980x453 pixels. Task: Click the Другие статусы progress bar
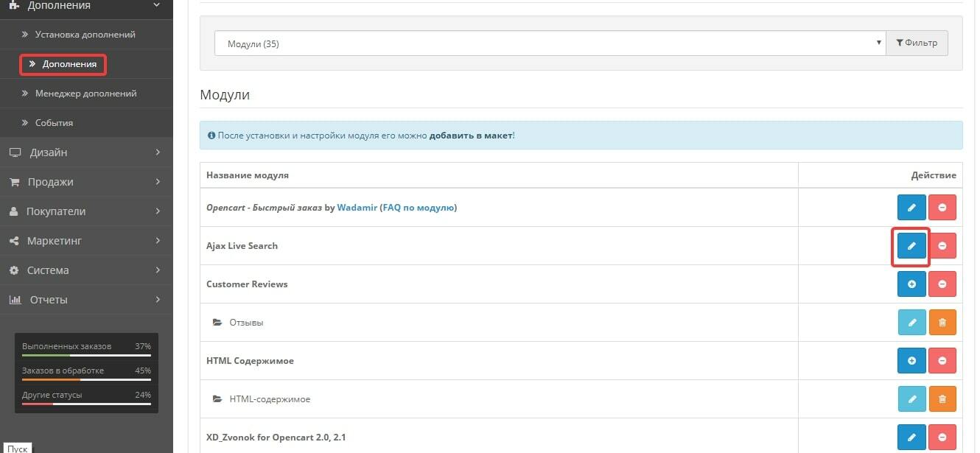tap(86, 404)
